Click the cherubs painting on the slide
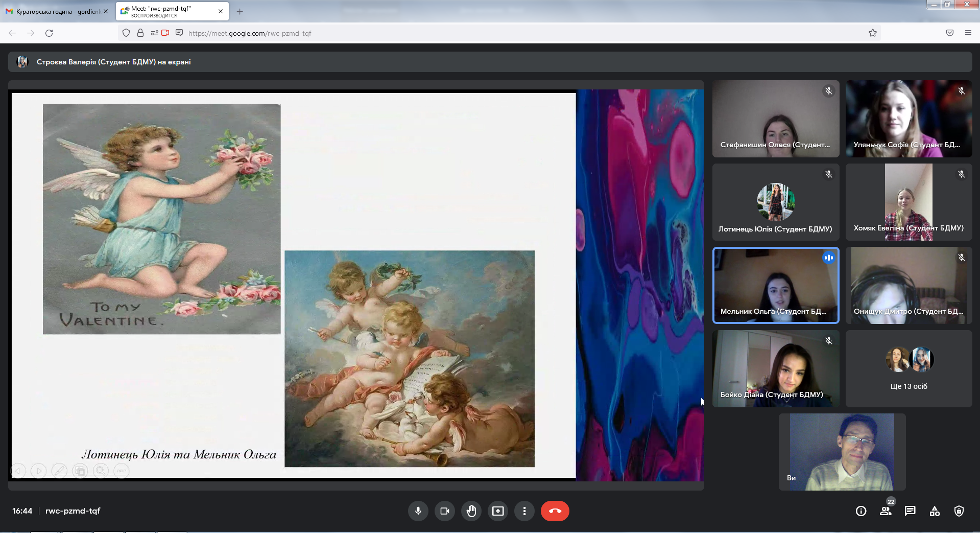980x533 pixels. [x=410, y=359]
